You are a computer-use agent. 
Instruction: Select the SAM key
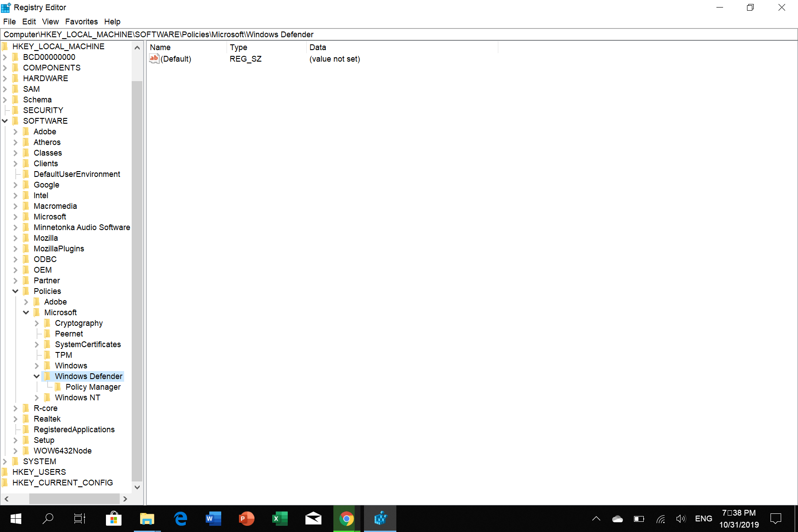coord(31,89)
